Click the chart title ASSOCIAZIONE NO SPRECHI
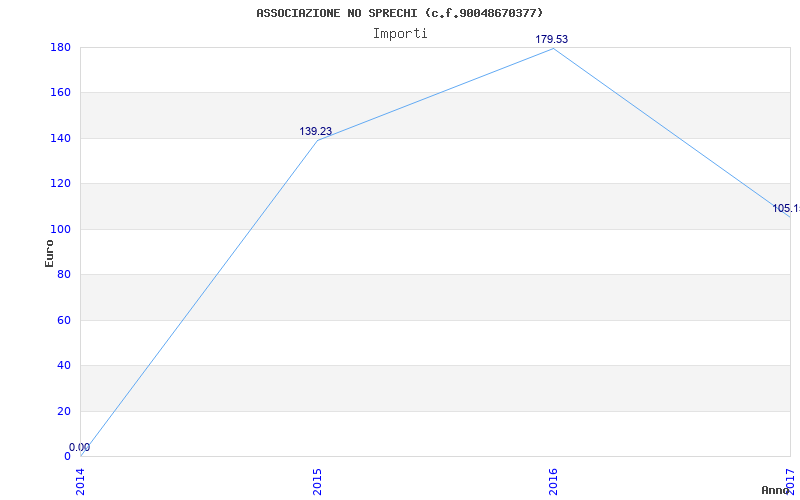 coord(399,13)
